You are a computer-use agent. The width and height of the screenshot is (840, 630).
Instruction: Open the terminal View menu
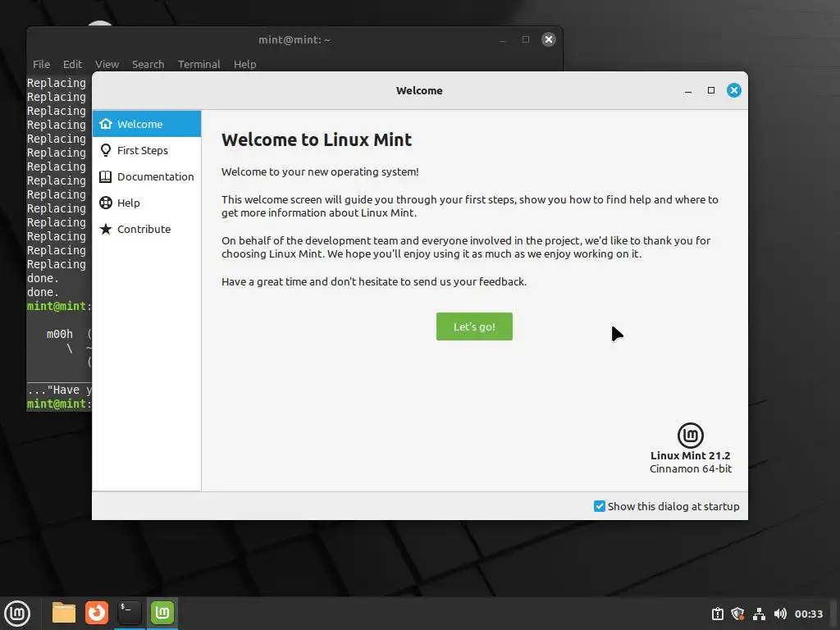click(x=107, y=64)
